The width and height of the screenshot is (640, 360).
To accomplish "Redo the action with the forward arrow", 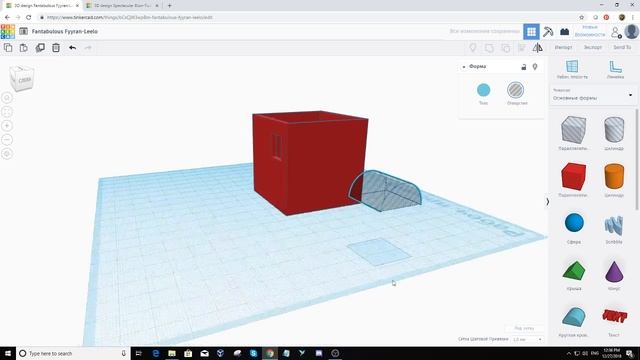I will [x=88, y=48].
